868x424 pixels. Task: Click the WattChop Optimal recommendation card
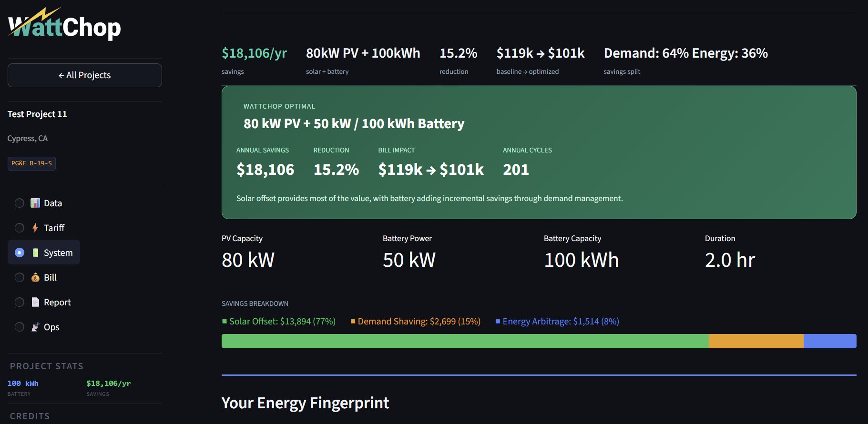click(539, 152)
